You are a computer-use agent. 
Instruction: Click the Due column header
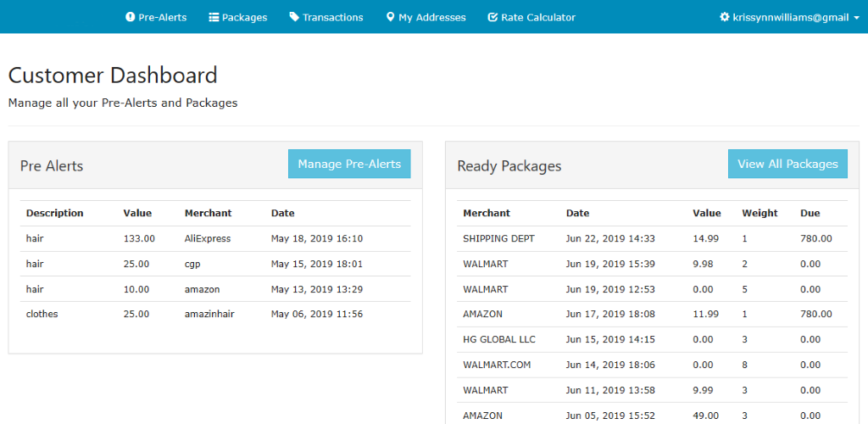(810, 214)
